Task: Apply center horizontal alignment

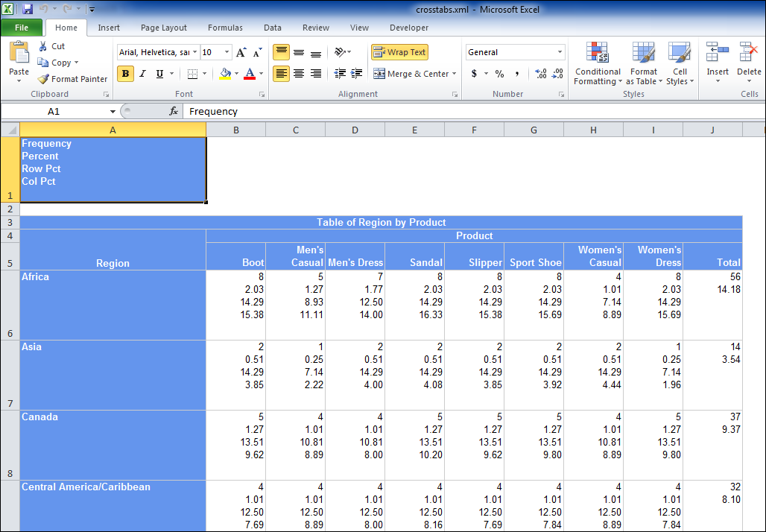Action: (299, 74)
